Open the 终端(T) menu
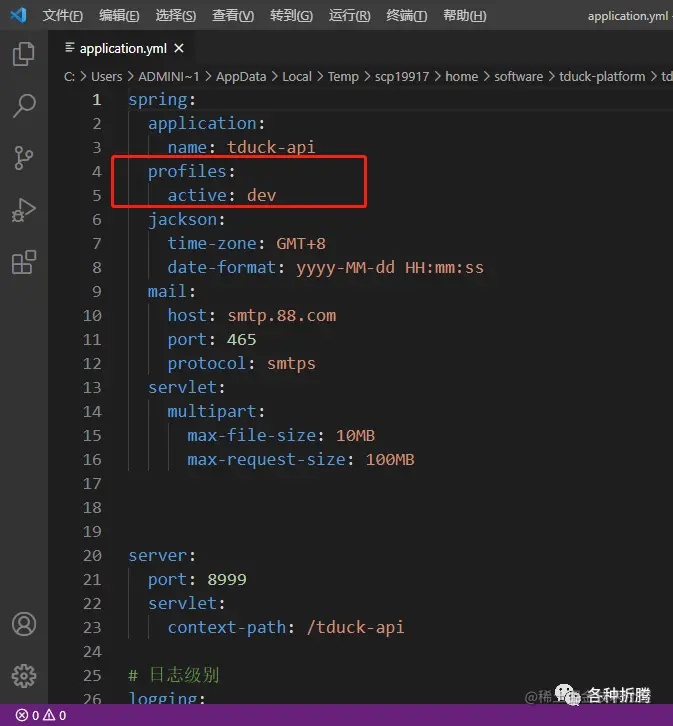The width and height of the screenshot is (673, 726). (407, 16)
